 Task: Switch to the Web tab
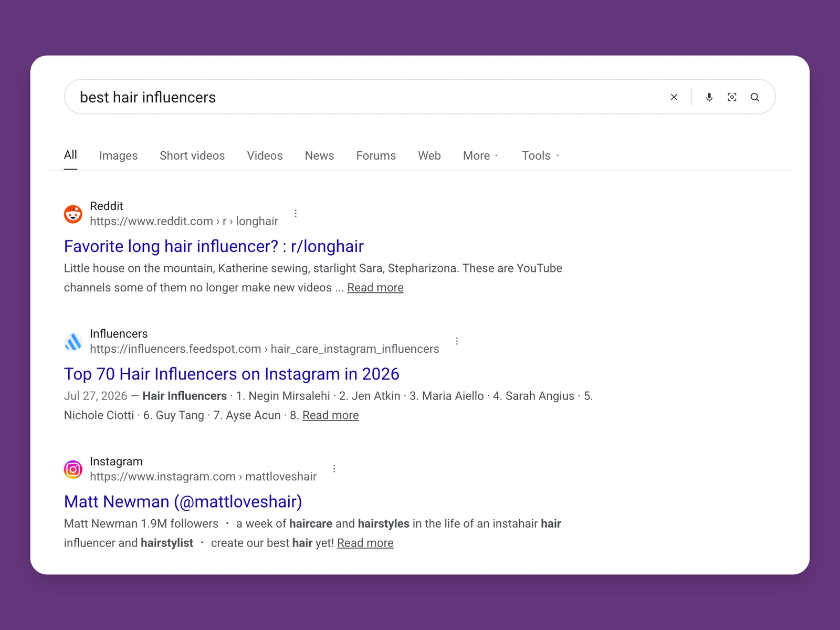[x=429, y=155]
